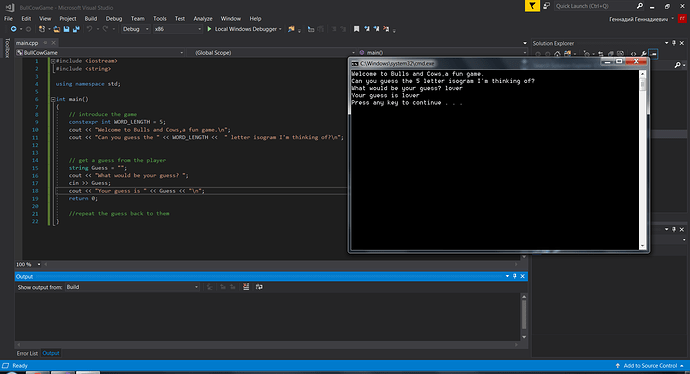Viewport: 690px width, 374px height.
Task: Click the Find in Files toolbar icon
Action: click(x=291, y=29)
